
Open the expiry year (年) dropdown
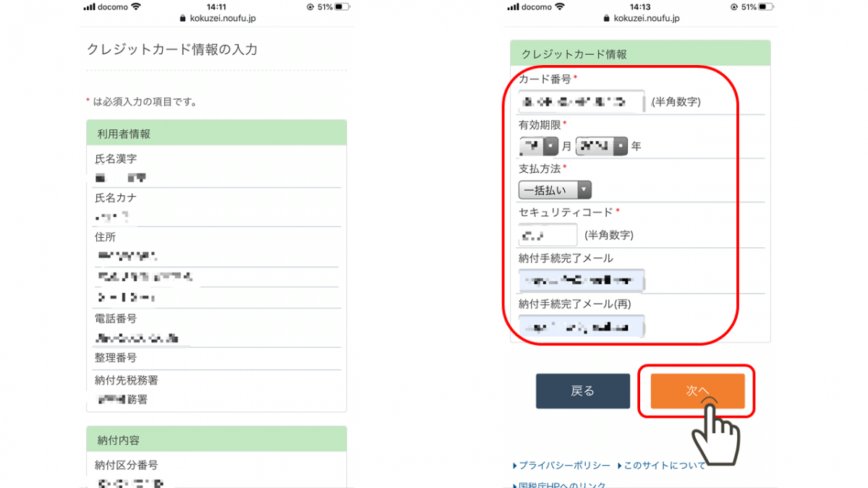[601, 146]
